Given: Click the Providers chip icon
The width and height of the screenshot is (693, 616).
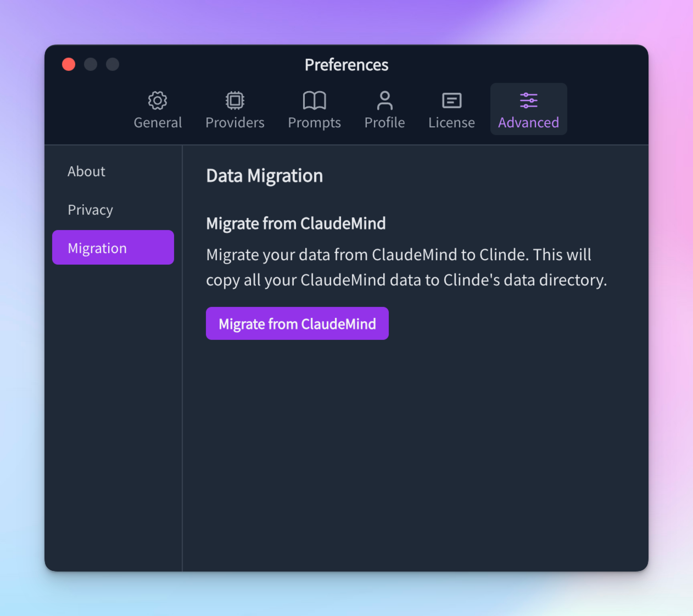Looking at the screenshot, I should pyautogui.click(x=235, y=100).
